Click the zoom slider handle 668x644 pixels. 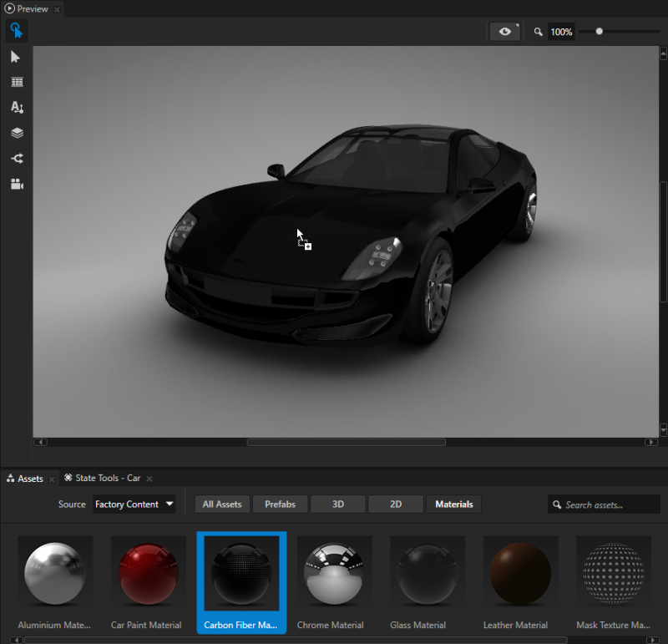[x=599, y=32]
